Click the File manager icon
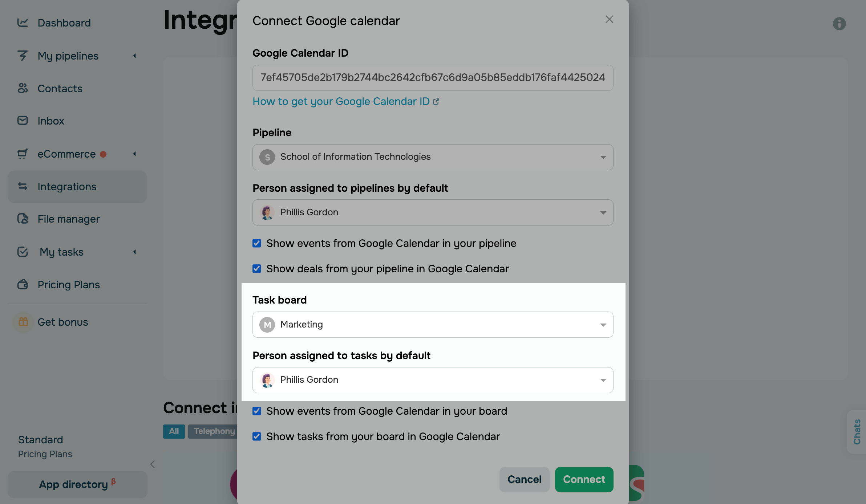The width and height of the screenshot is (866, 504). [23, 219]
